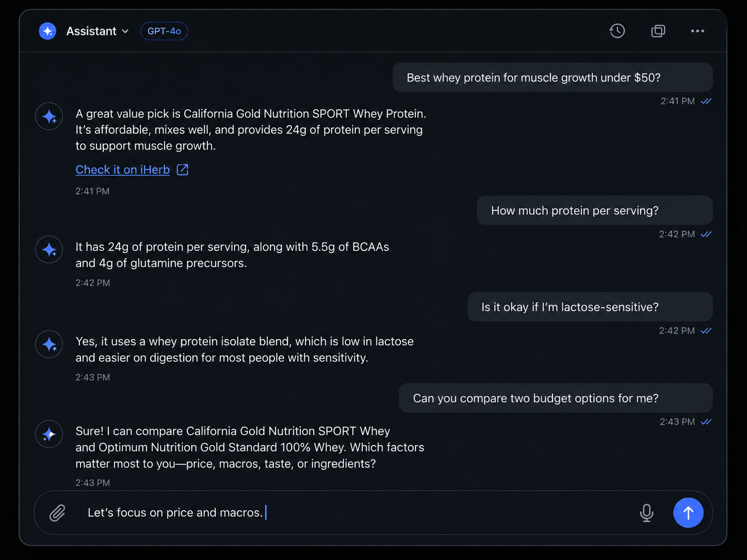Click assistant avatar beside comparison reply
The width and height of the screenshot is (747, 560).
(49, 434)
